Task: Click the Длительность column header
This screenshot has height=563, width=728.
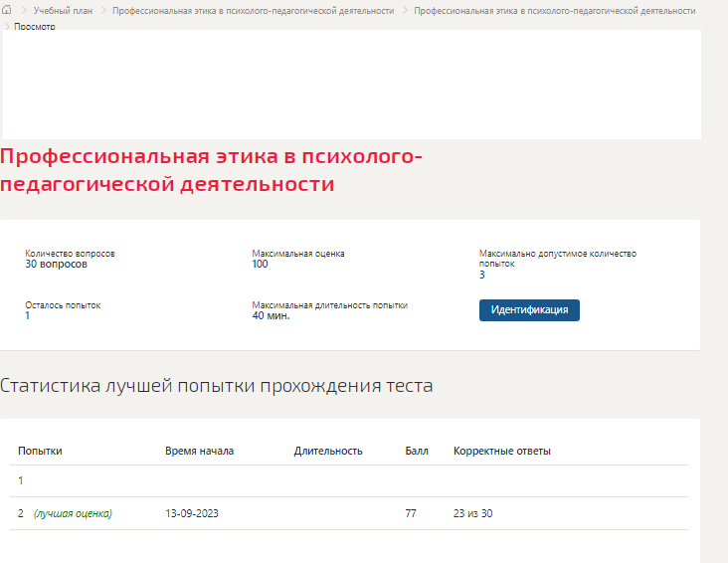Action: pyautogui.click(x=328, y=451)
